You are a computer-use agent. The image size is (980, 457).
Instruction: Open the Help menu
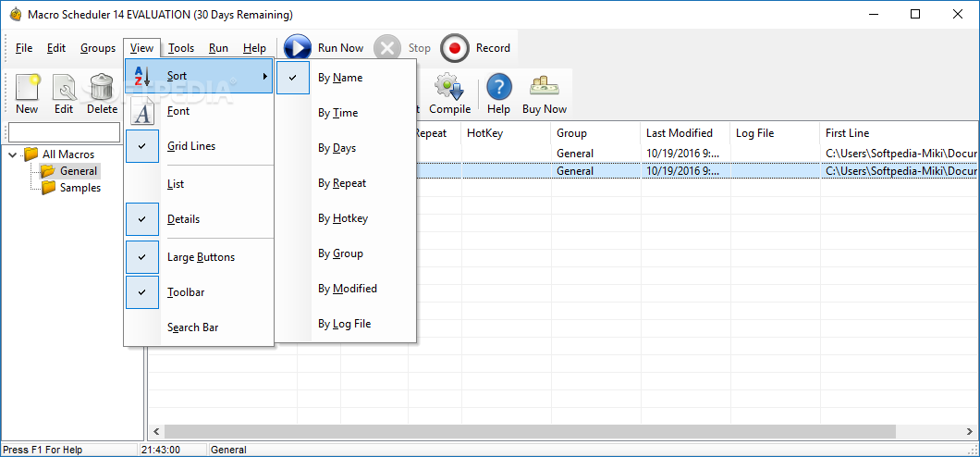pyautogui.click(x=254, y=48)
